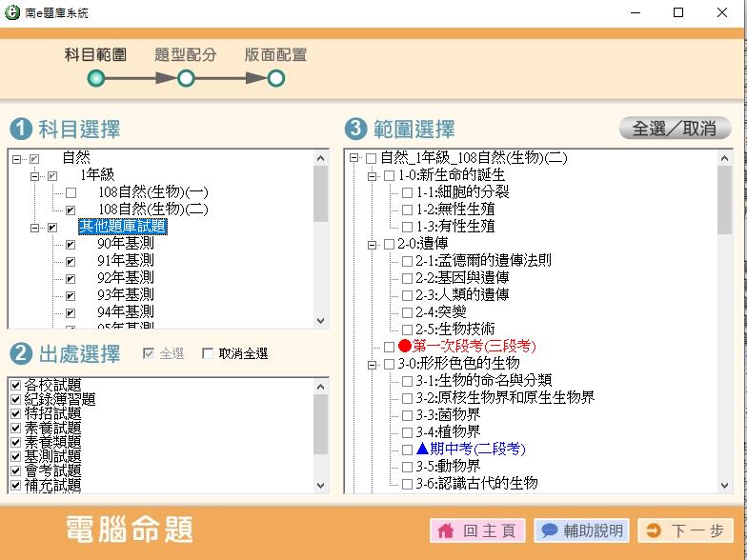Image resolution: width=747 pixels, height=560 pixels.
Task: Click the blue triangle 期中考 marker
Action: (x=422, y=449)
